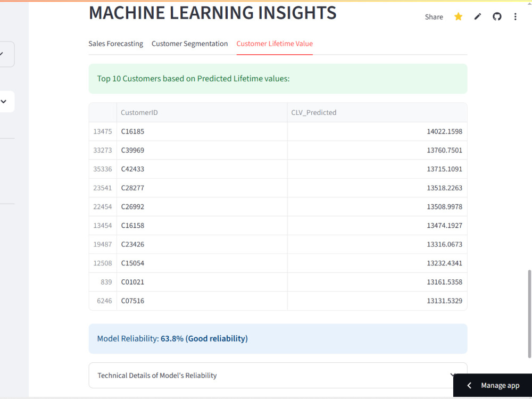Click row index 12508
This screenshot has width=532, height=399.
click(x=103, y=263)
